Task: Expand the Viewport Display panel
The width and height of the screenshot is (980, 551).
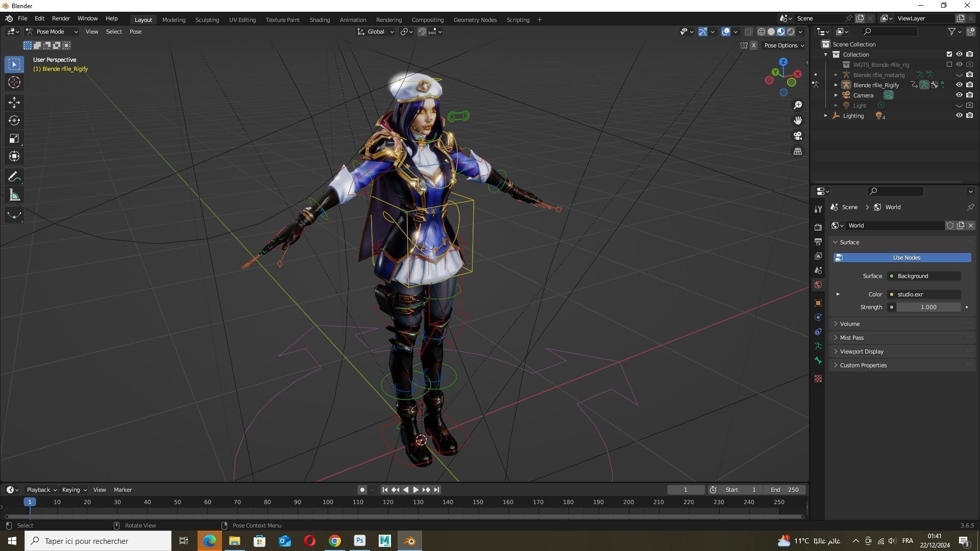Action: 862,352
